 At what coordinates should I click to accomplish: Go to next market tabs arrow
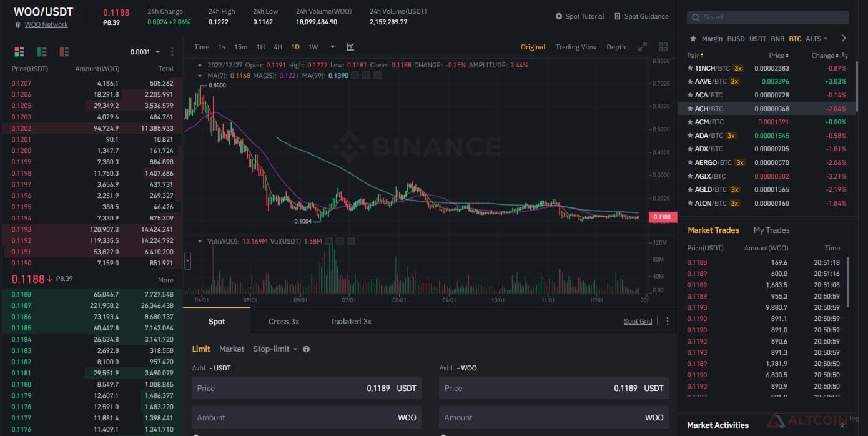coord(844,39)
